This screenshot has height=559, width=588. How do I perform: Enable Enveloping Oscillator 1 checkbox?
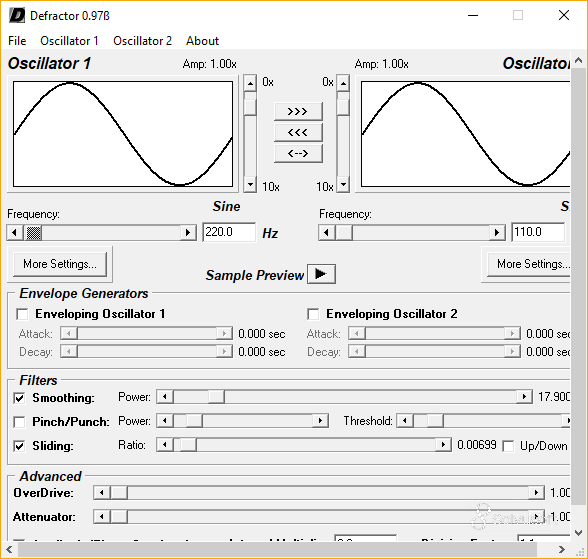(x=22, y=314)
